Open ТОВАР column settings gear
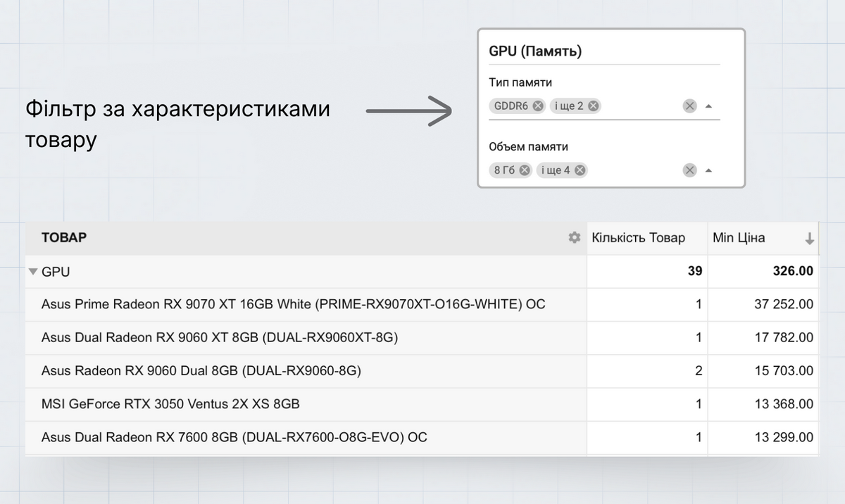The height and width of the screenshot is (504, 845). tap(575, 238)
